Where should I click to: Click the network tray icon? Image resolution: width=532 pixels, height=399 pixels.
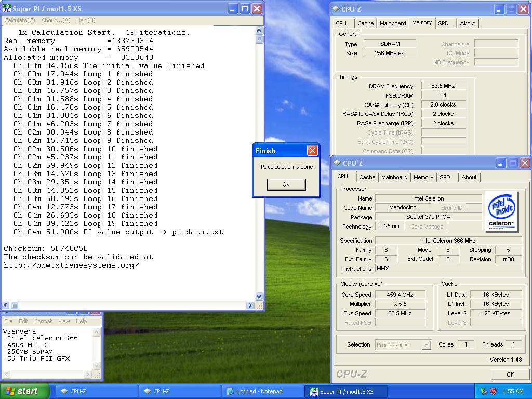[484, 391]
